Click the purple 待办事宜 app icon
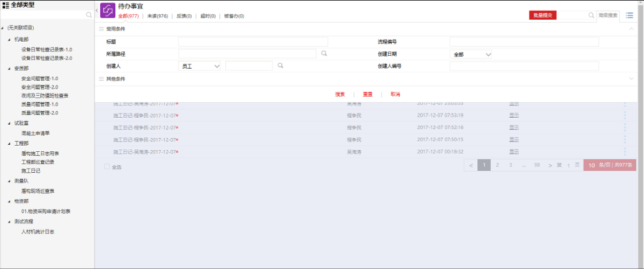The image size is (644, 269). 108,11
